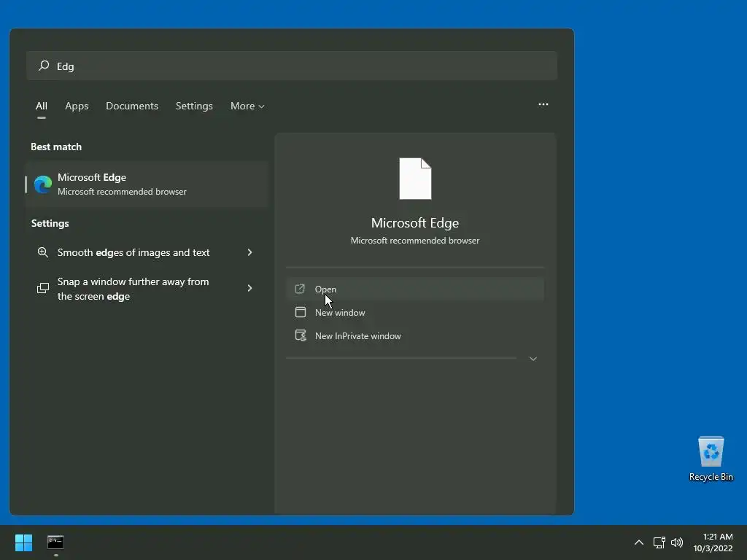Click the New window icon
This screenshot has width=747, height=560.
[x=300, y=312]
